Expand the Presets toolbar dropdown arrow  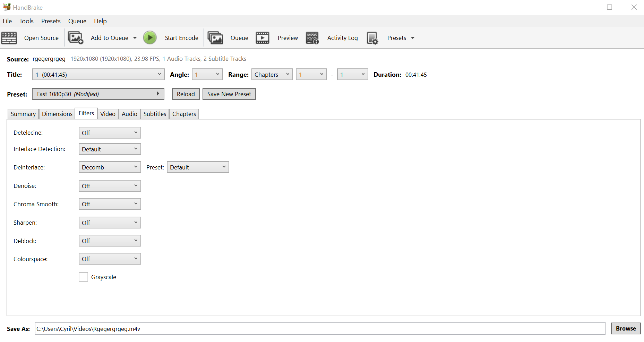coord(413,38)
